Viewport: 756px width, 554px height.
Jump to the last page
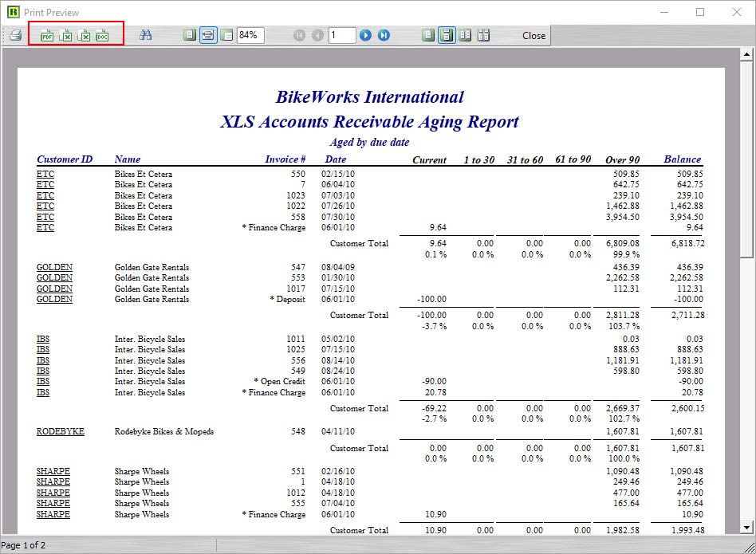tap(384, 35)
